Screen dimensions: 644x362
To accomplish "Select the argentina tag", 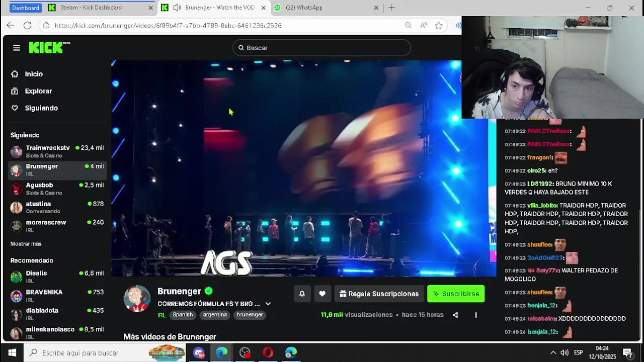I will (x=215, y=315).
